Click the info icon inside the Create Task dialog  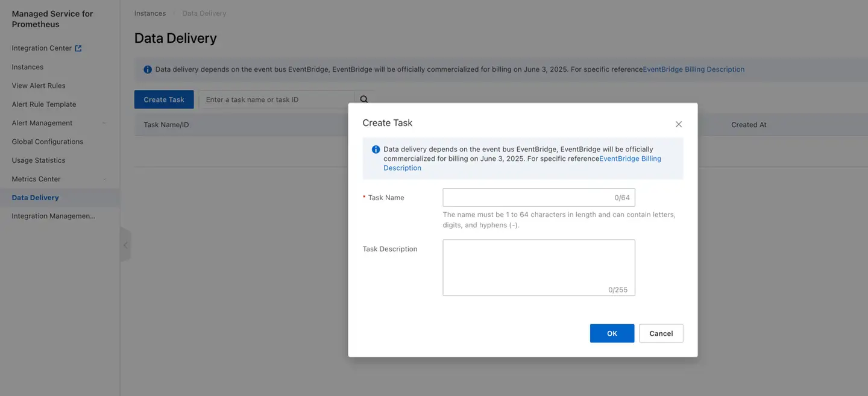click(376, 149)
